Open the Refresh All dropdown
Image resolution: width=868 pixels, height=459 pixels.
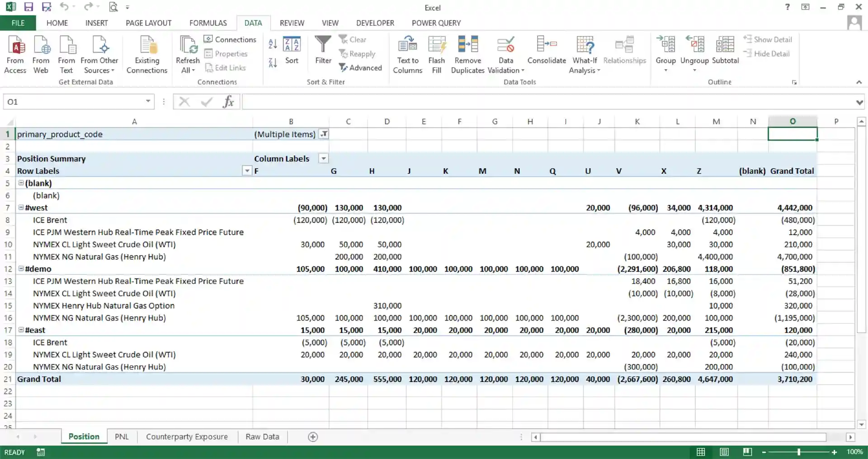(188, 66)
